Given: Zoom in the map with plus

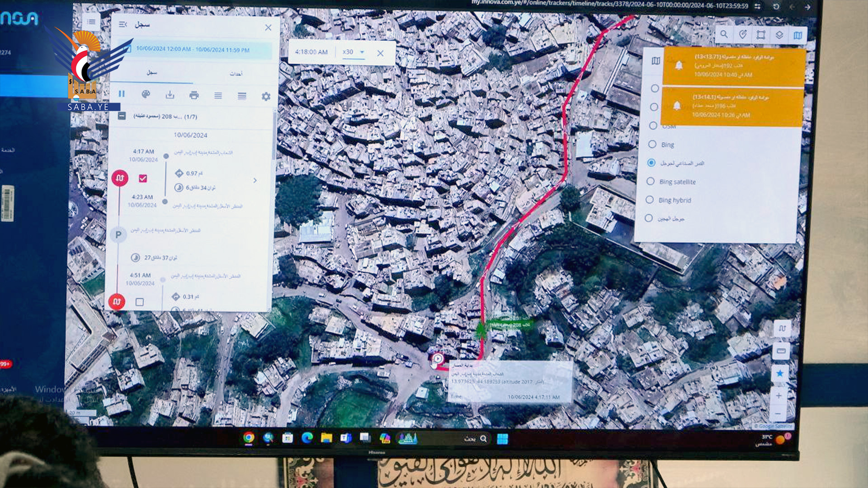Looking at the screenshot, I should point(778,396).
